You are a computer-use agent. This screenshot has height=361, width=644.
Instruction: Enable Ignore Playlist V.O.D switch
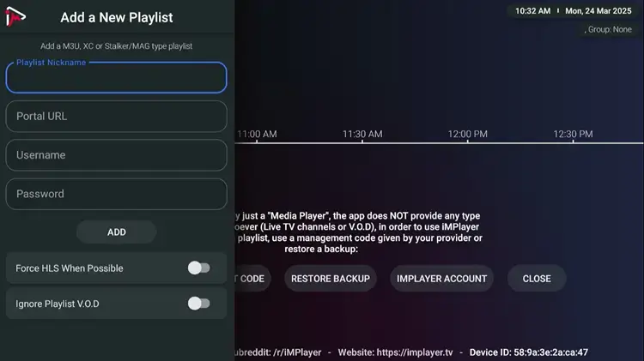[x=199, y=304]
